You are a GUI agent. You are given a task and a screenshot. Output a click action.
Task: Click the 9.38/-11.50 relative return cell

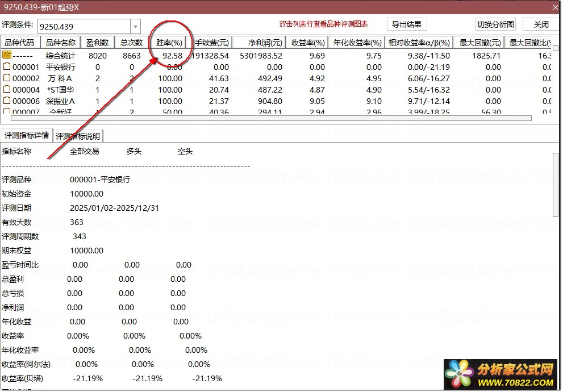(x=429, y=56)
